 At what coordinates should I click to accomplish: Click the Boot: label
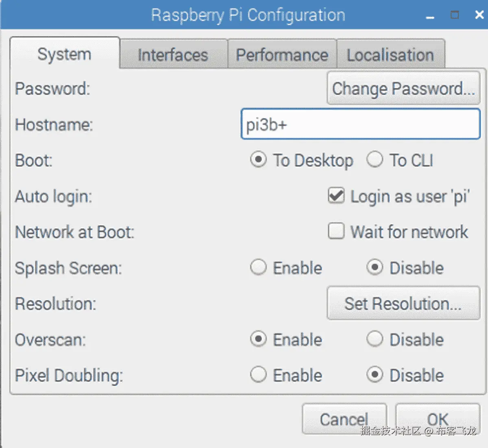34,160
